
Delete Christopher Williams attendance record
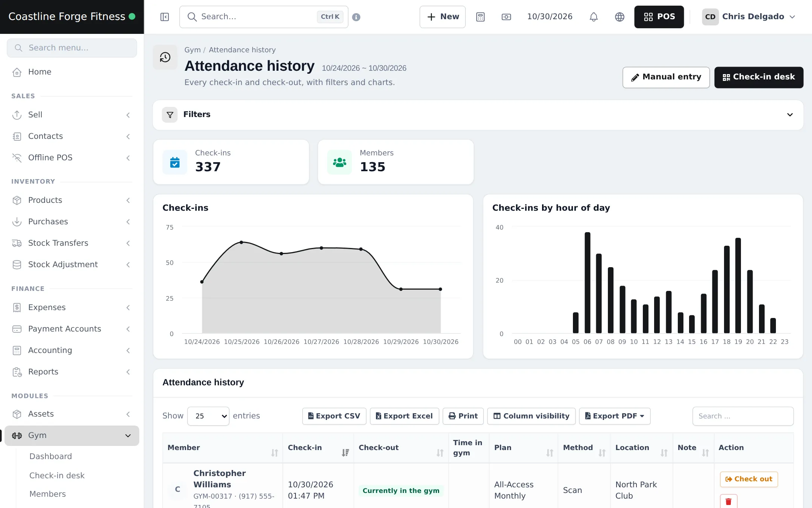point(728,501)
